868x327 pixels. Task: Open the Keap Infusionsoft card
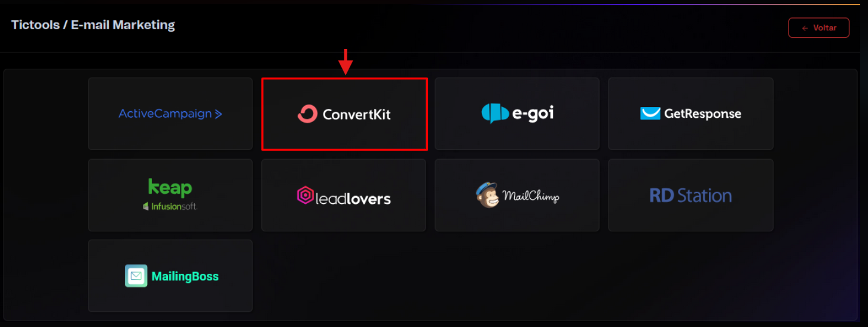coord(170,195)
